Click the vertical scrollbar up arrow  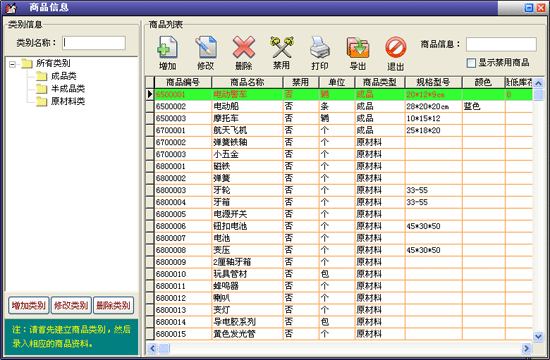click(538, 83)
